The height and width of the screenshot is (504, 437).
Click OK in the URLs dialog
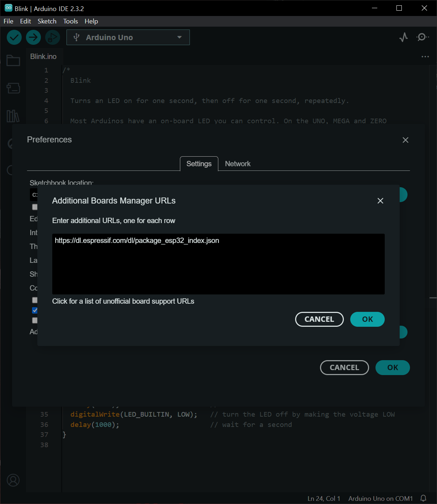(x=367, y=319)
